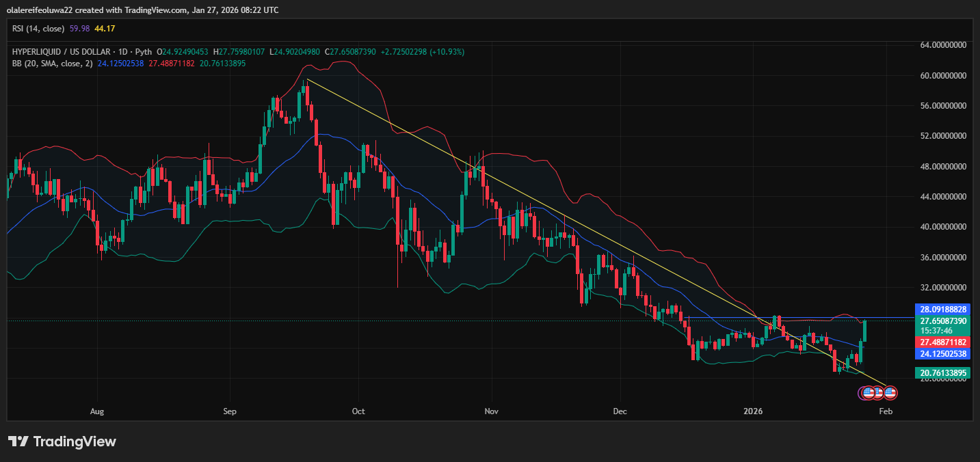This screenshot has height=462, width=980.
Task: Click the blue 24.12502538 price axis tag
Action: [942, 353]
